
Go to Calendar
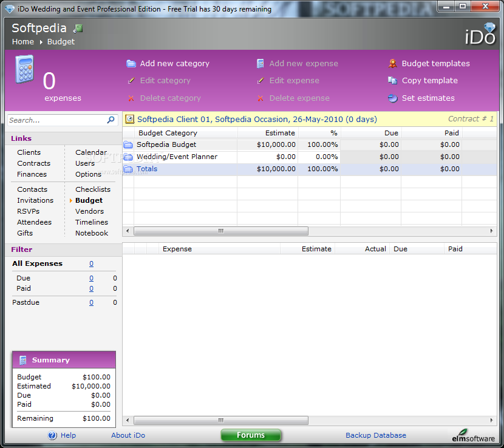(x=91, y=152)
